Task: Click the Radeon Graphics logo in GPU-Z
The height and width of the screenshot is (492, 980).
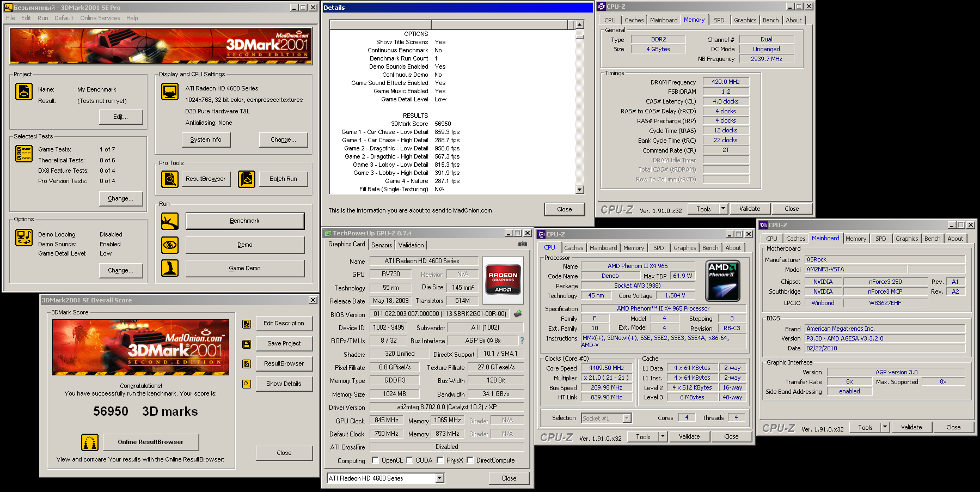Action: (503, 280)
